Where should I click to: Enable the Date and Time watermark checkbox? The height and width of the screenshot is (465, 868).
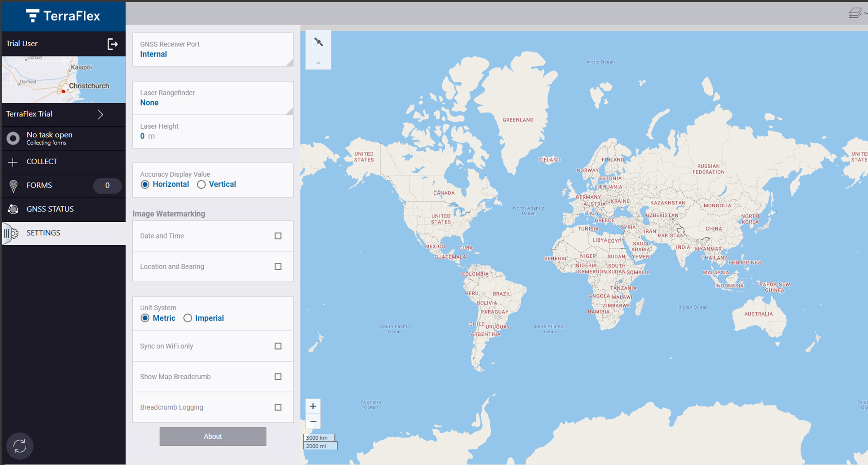[x=278, y=236]
